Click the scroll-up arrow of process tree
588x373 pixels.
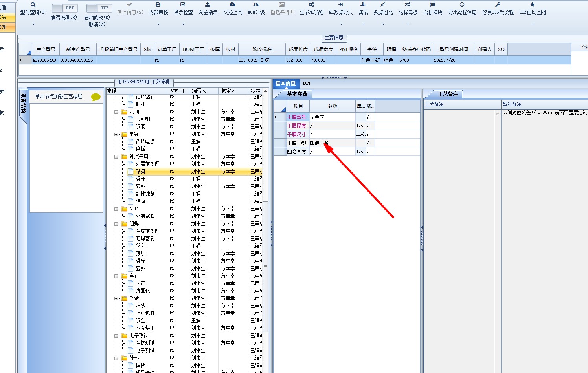[265, 91]
